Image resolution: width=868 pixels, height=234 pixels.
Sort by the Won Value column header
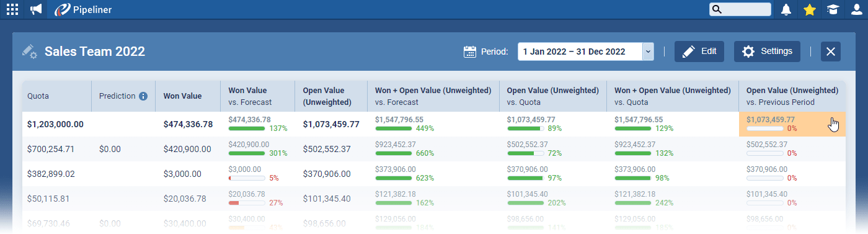click(182, 96)
